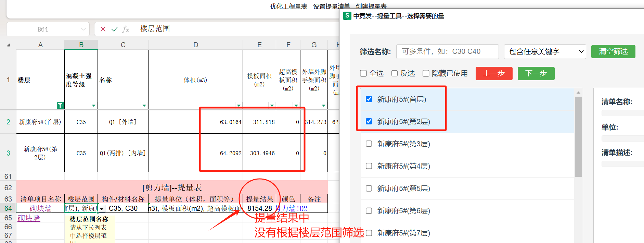Select cell with value 311.818

pyautogui.click(x=259, y=122)
